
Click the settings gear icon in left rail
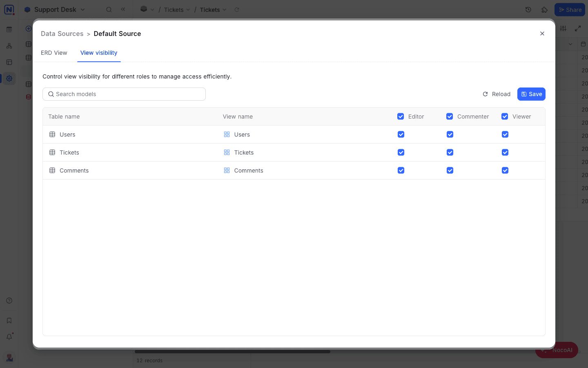(9, 79)
